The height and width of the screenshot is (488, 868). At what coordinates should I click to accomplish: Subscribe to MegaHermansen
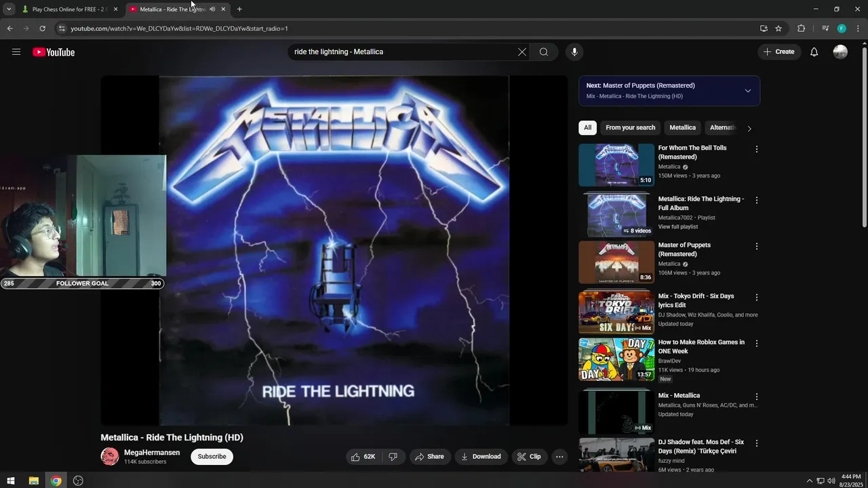pyautogui.click(x=212, y=457)
